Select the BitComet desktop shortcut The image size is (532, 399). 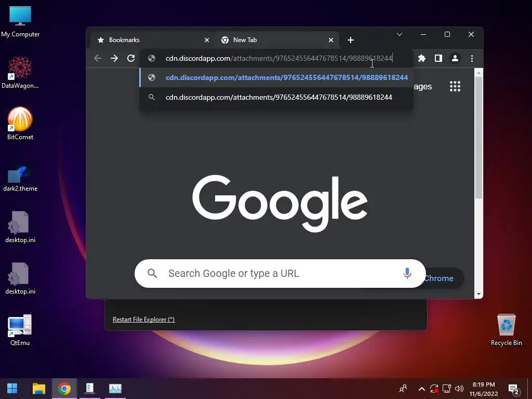[20, 124]
